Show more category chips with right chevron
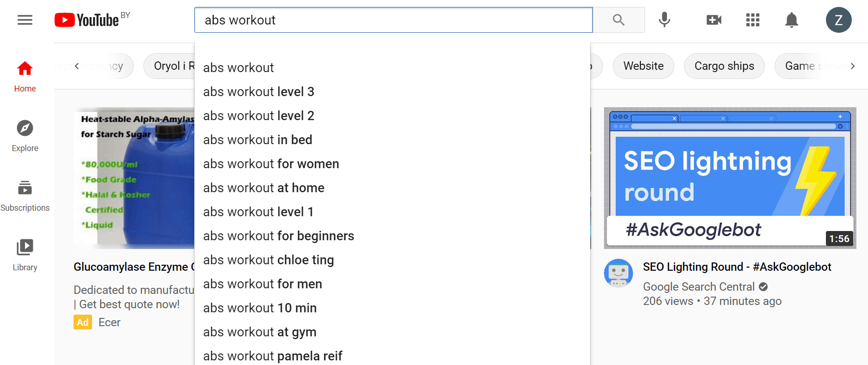This screenshot has height=365, width=868. [853, 66]
